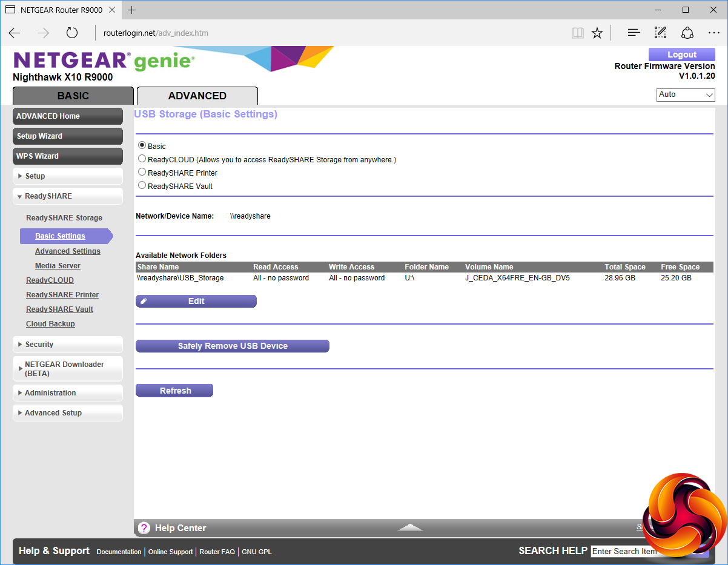Expand the Setup menu section
This screenshot has width=728, height=565.
[x=68, y=176]
